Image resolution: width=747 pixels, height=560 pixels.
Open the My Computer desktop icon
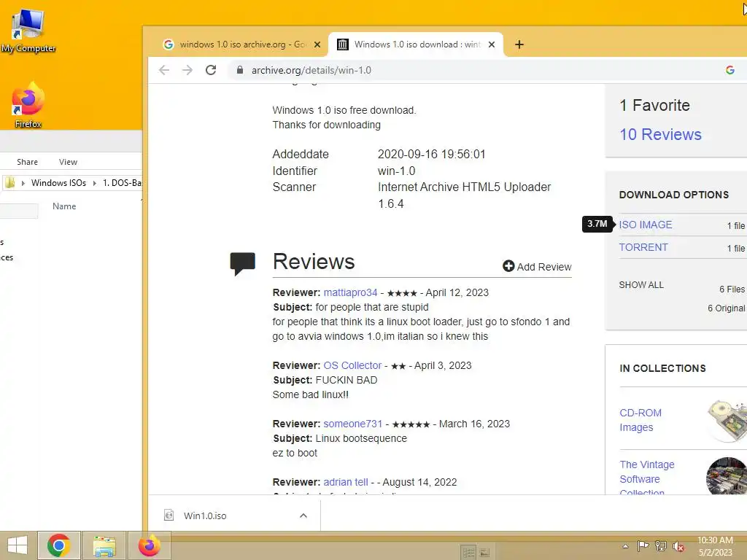28,31
